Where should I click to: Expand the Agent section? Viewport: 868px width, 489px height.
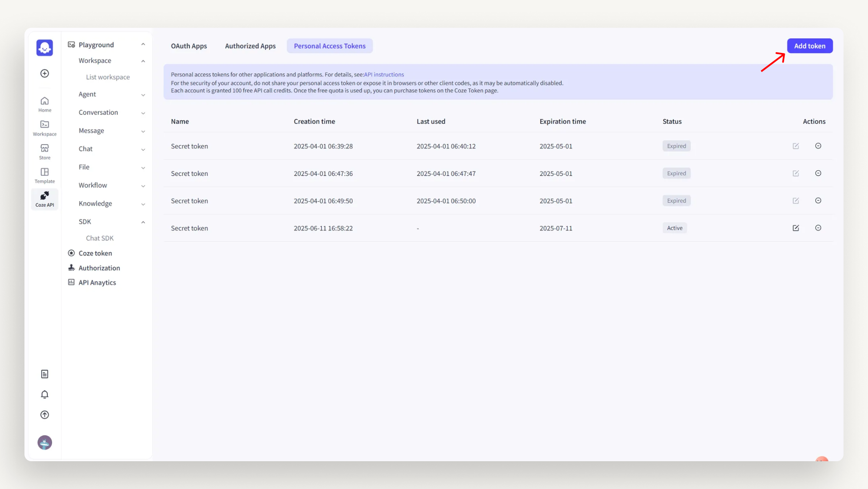(143, 94)
